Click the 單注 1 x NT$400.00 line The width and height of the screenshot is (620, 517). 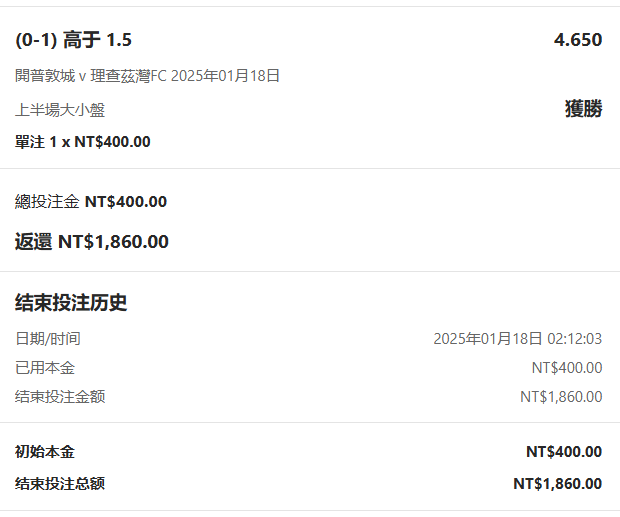[83, 142]
